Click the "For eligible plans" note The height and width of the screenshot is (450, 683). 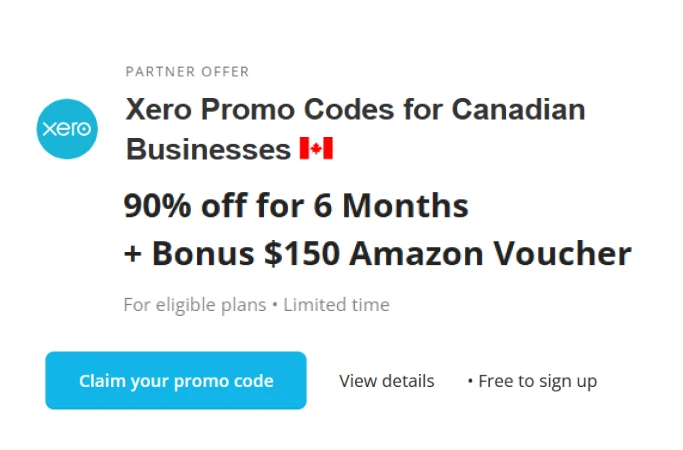click(194, 305)
